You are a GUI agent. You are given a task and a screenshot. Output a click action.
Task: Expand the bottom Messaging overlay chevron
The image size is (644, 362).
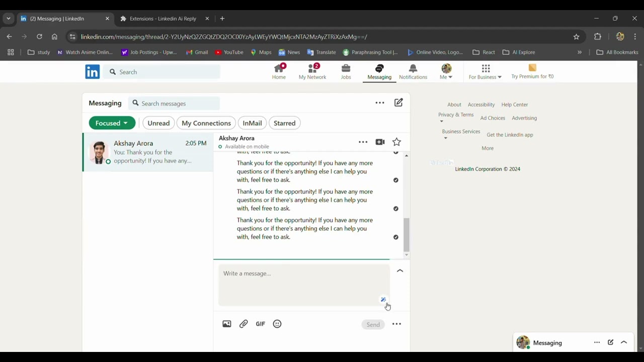click(624, 342)
